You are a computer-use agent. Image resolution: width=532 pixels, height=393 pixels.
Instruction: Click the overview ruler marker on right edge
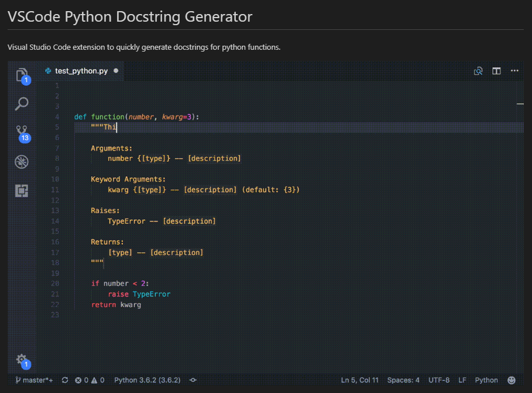tap(520, 104)
